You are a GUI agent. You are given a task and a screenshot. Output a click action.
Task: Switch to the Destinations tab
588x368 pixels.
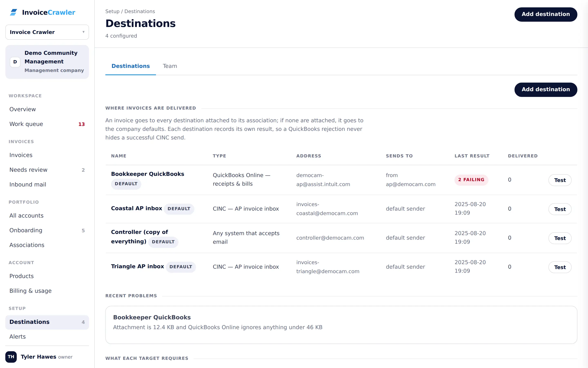click(130, 66)
